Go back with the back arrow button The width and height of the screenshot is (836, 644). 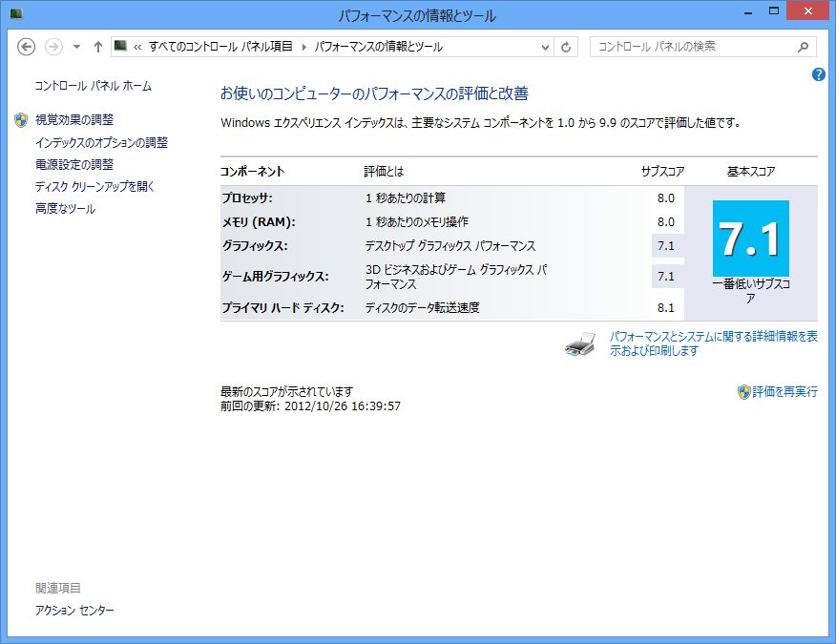coord(26,47)
